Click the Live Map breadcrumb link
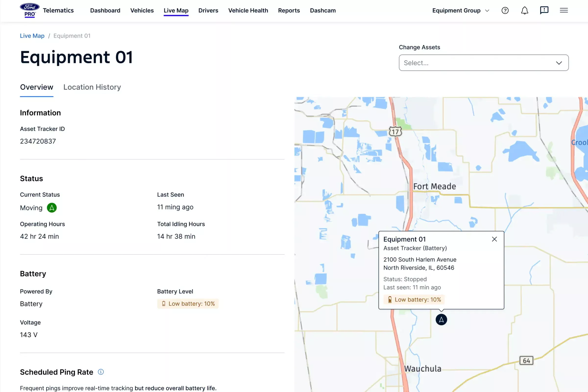Screen dimensions: 588x392 point(32,36)
